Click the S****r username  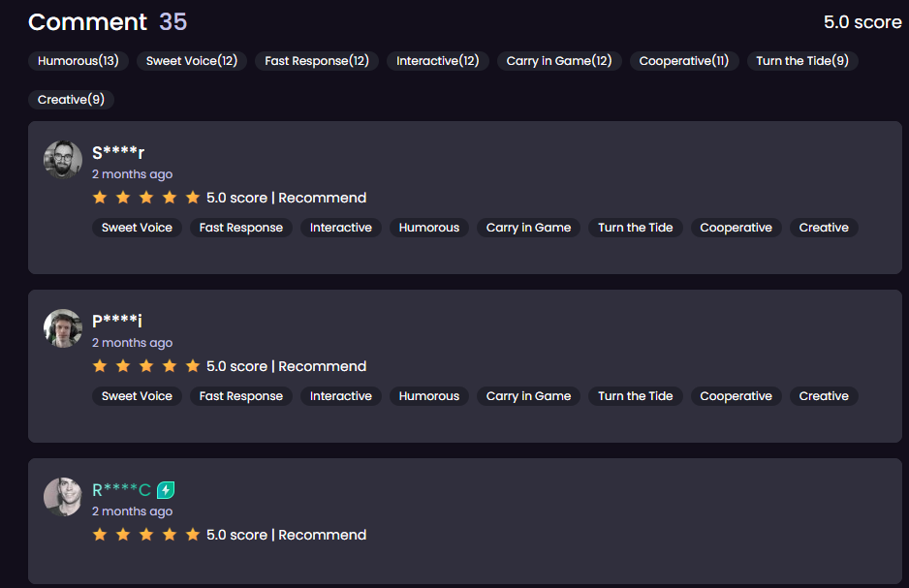pos(118,152)
